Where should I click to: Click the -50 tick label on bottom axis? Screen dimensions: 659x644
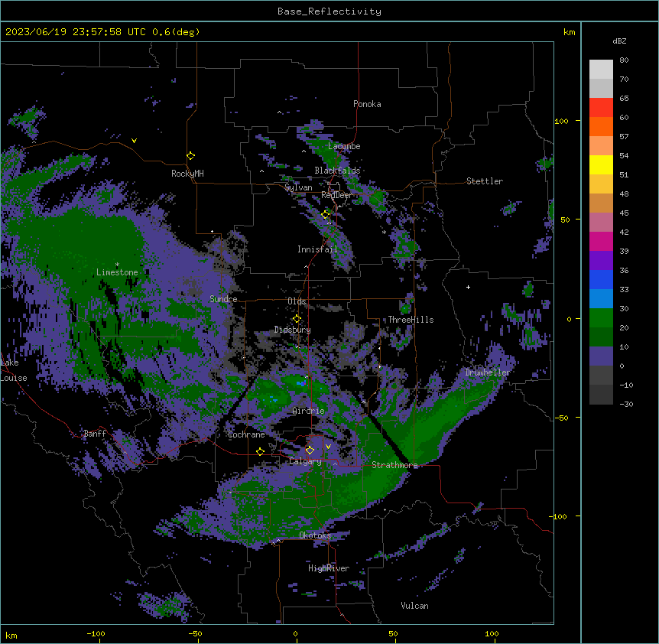195,634
